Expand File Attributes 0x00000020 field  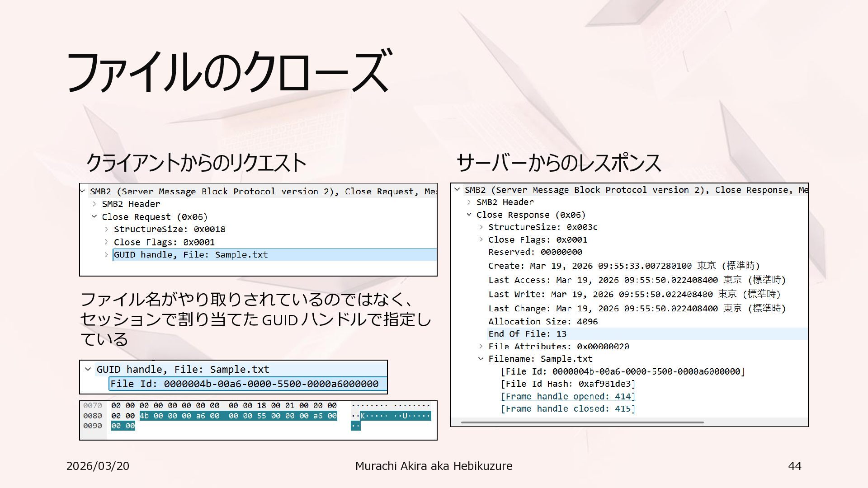[481, 347]
